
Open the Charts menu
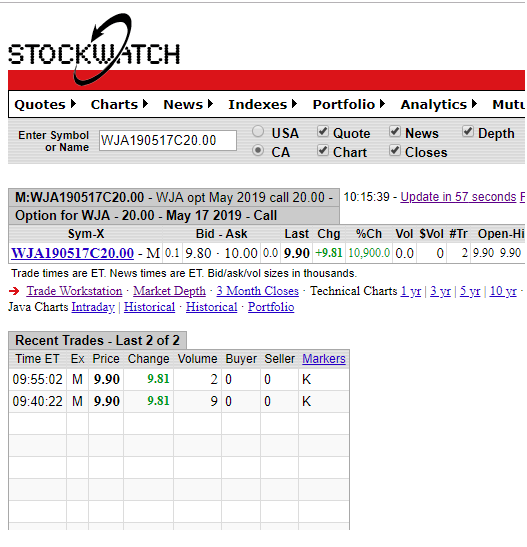(x=114, y=105)
